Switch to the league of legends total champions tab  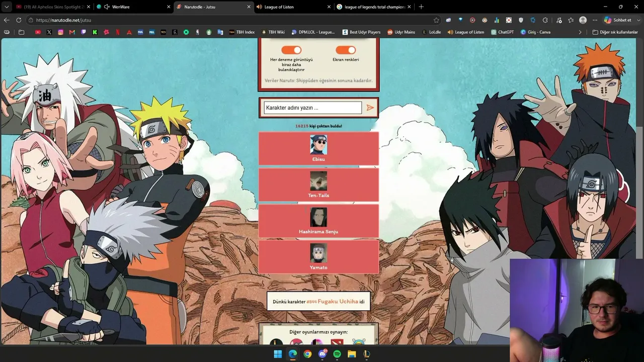(374, 7)
